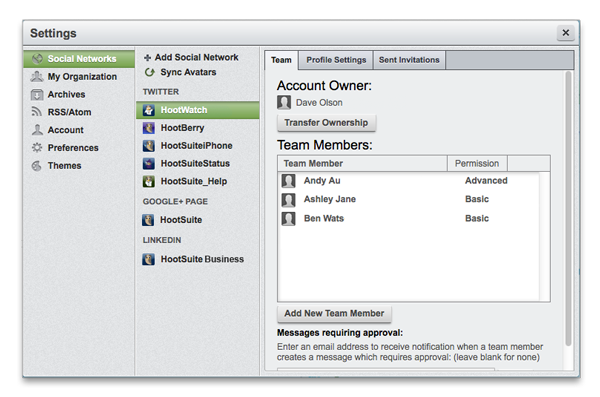Select team member name Andy Au
600x397 pixels.
point(322,181)
